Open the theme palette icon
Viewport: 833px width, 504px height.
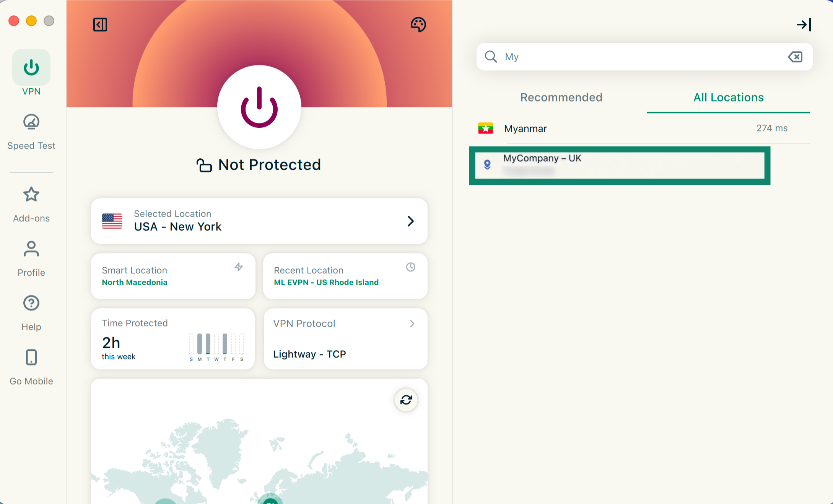[x=418, y=24]
